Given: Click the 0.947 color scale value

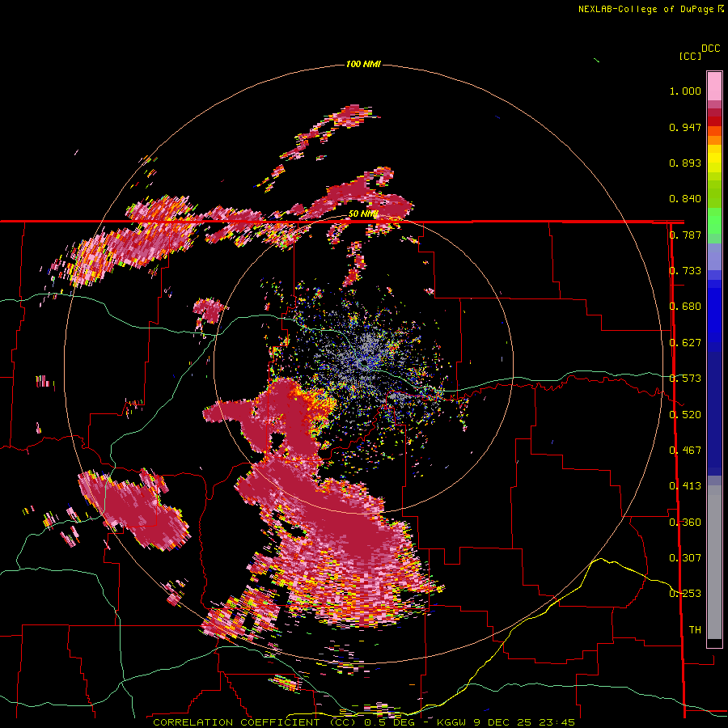Looking at the screenshot, I should coord(685,127).
